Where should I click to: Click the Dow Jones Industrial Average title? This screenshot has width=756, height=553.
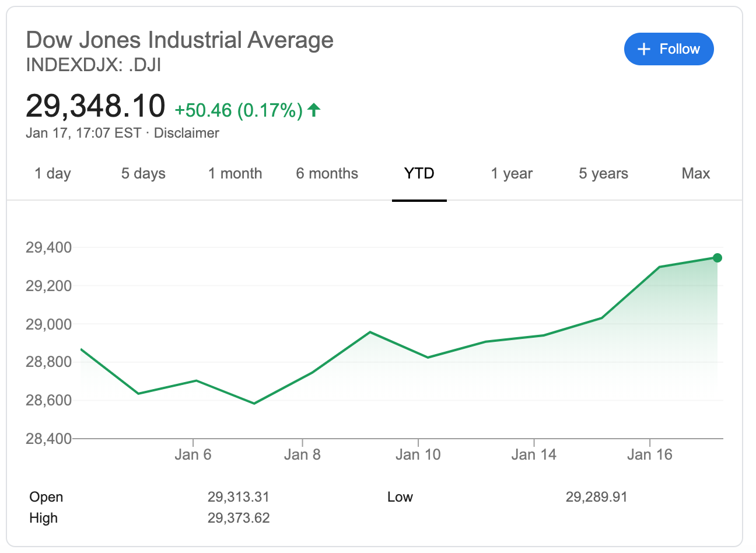pyautogui.click(x=180, y=40)
